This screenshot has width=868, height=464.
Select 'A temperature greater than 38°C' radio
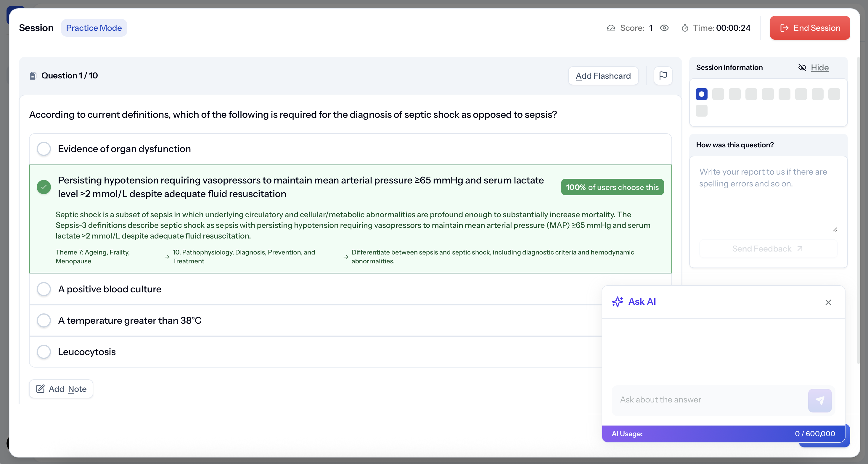pyautogui.click(x=44, y=320)
